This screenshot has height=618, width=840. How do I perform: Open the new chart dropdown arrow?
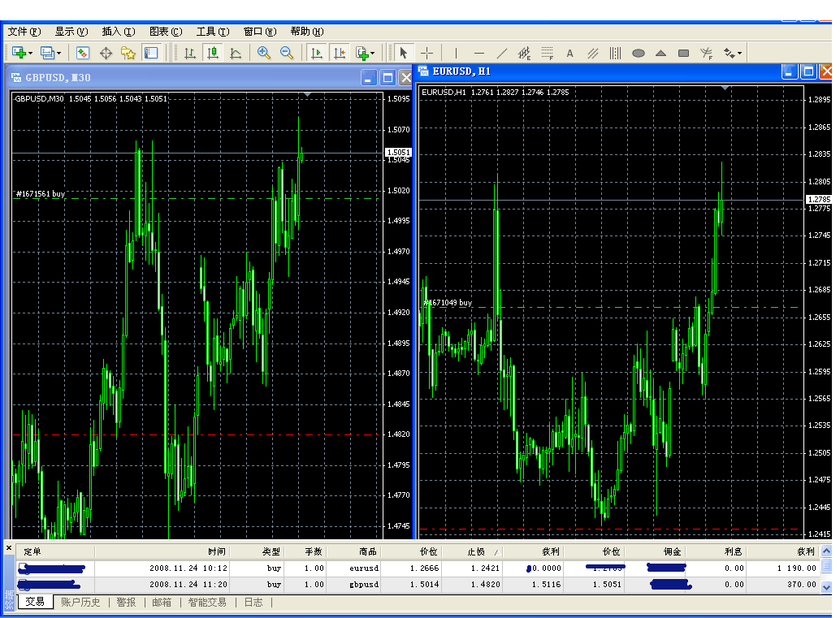pos(31,54)
